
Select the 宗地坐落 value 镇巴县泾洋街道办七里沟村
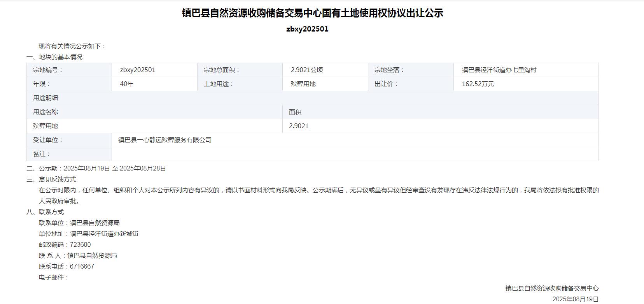tap(499, 70)
